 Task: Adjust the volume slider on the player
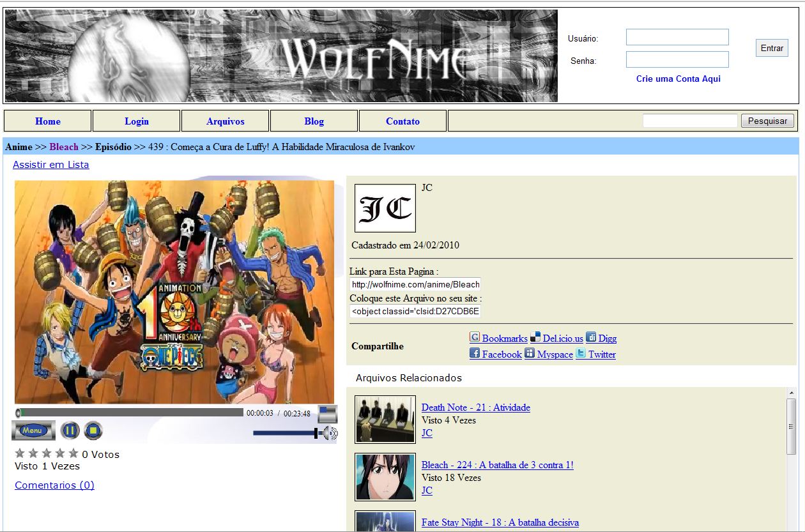(x=284, y=432)
